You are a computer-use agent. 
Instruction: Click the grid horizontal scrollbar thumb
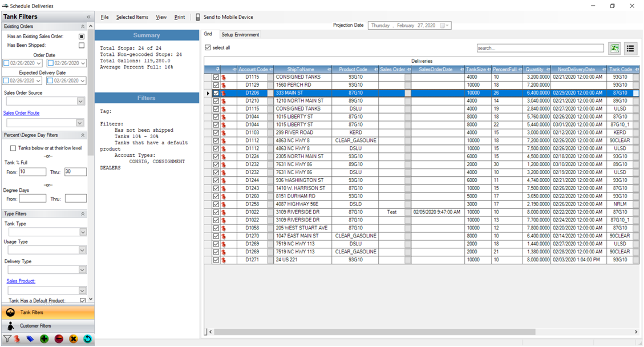375,332
